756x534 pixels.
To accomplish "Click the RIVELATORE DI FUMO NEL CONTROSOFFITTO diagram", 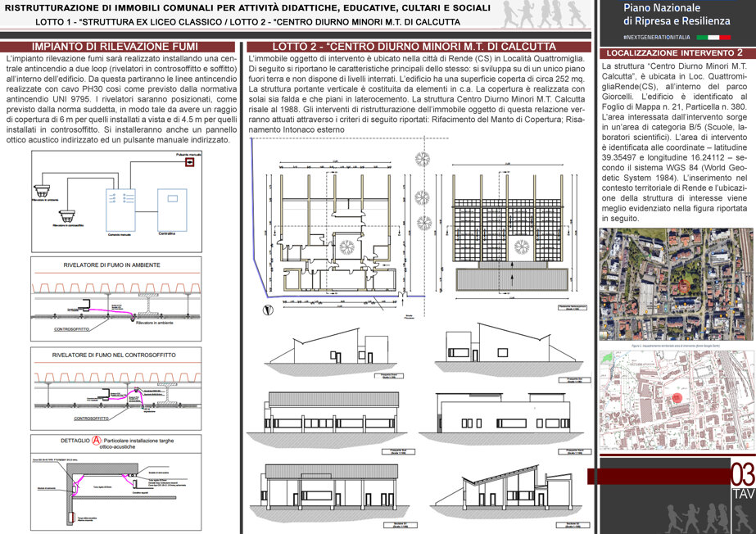I will [x=115, y=388].
